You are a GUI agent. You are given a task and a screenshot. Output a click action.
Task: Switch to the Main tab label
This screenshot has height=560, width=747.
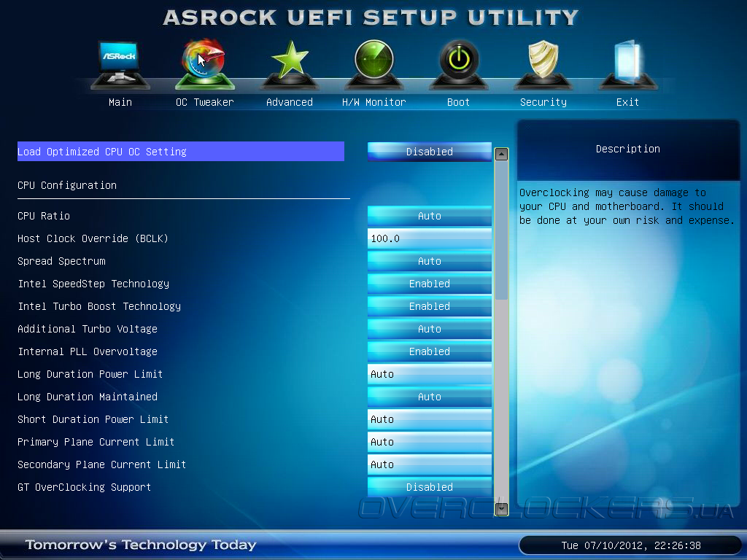(120, 102)
